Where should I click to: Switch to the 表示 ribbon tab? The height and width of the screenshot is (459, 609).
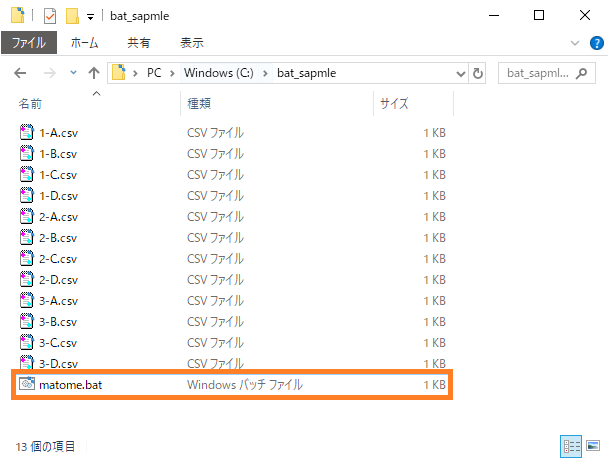192,43
